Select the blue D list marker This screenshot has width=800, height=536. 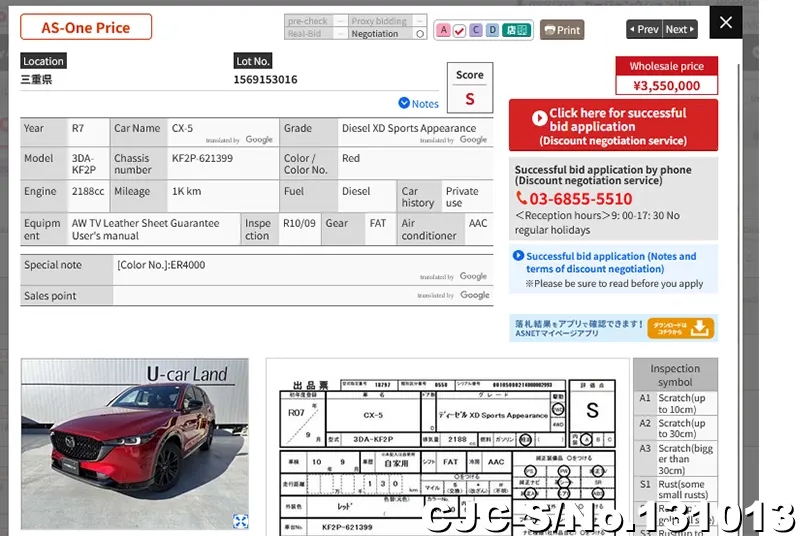492,30
